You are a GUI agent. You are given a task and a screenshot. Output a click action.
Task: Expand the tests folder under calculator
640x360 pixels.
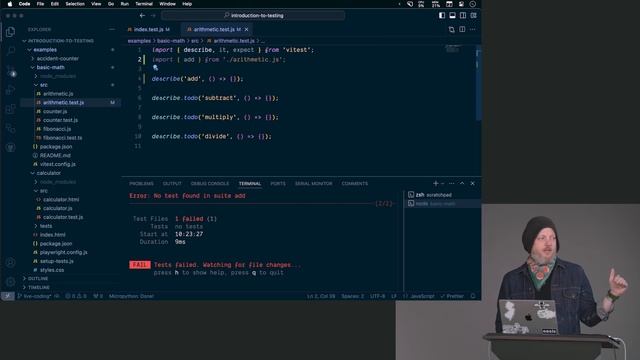46,226
